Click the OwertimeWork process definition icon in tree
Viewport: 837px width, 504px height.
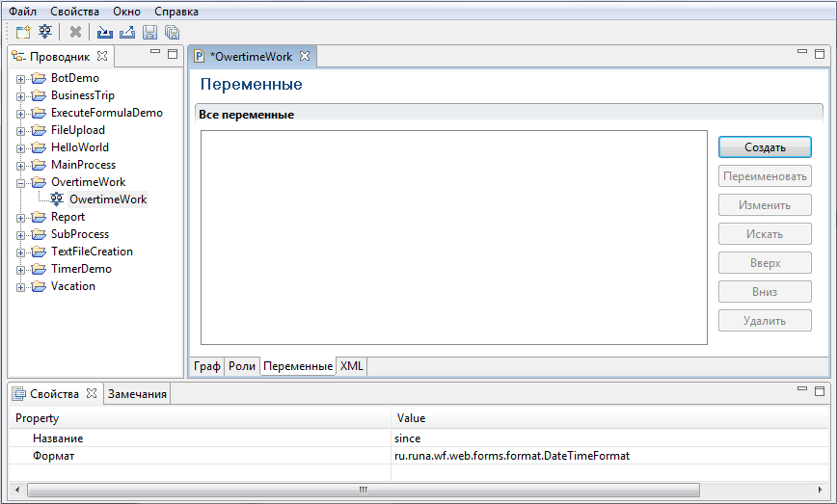(x=57, y=199)
